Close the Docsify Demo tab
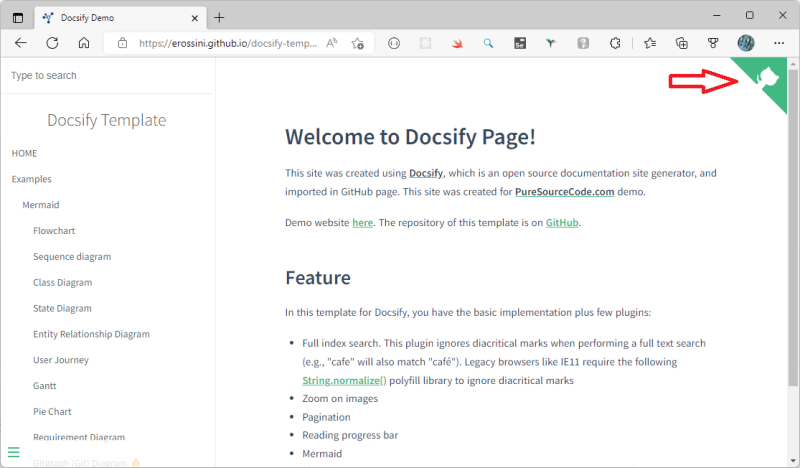This screenshot has width=800, height=468. coord(194,18)
